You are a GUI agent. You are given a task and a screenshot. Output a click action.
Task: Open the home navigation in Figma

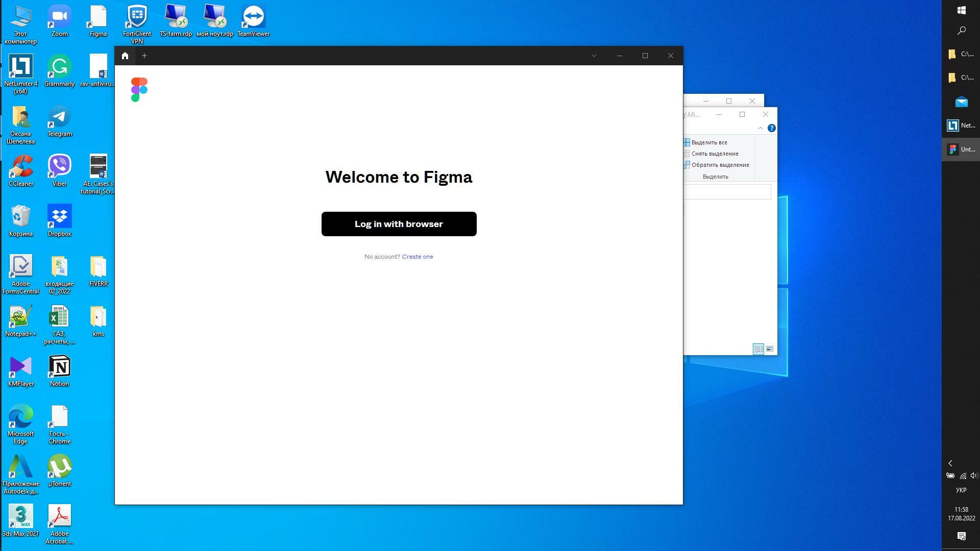(125, 55)
